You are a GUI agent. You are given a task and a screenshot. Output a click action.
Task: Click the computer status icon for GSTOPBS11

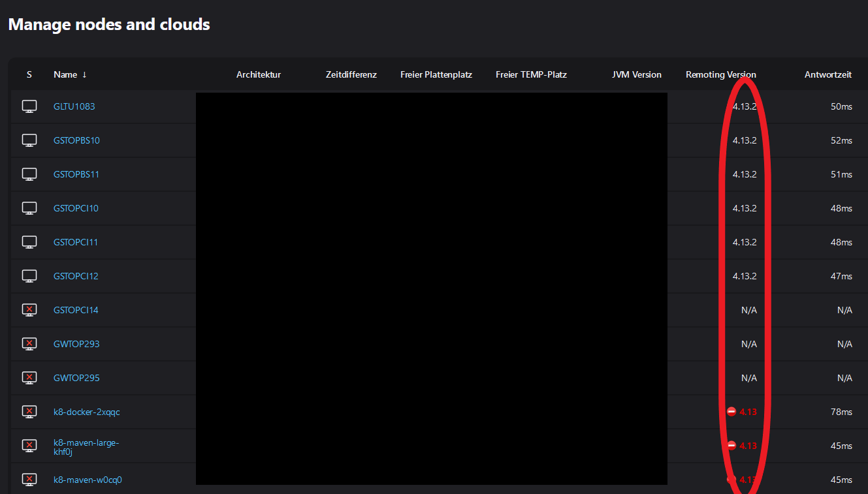click(29, 174)
